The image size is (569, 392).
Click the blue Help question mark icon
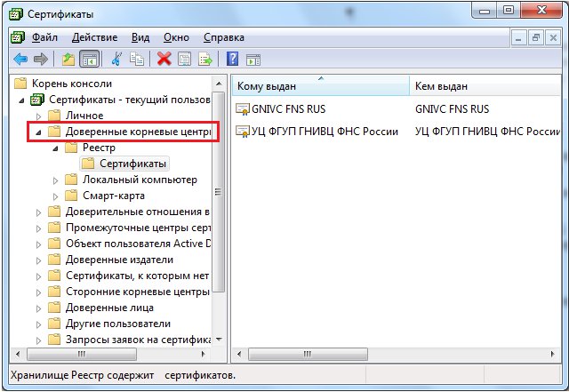(x=232, y=60)
